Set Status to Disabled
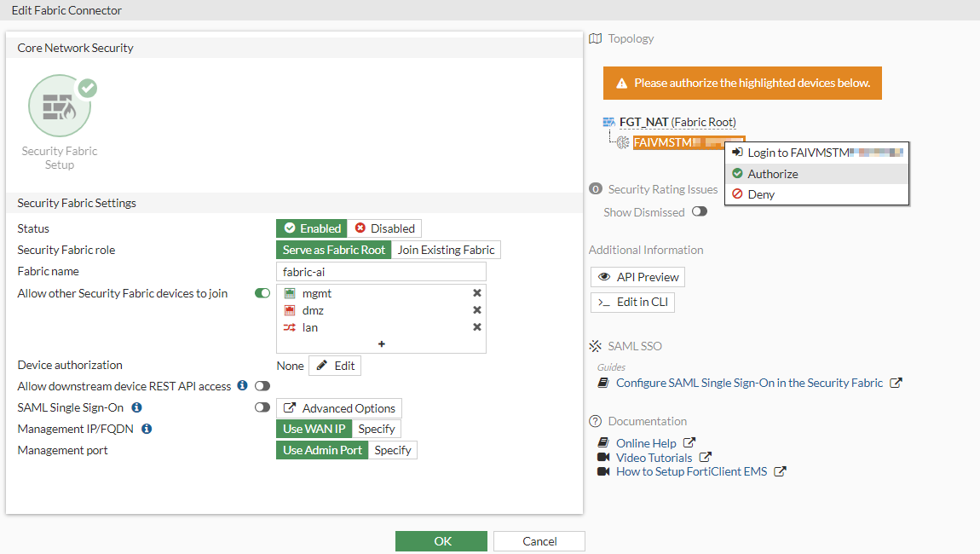980x554 pixels. (x=384, y=228)
